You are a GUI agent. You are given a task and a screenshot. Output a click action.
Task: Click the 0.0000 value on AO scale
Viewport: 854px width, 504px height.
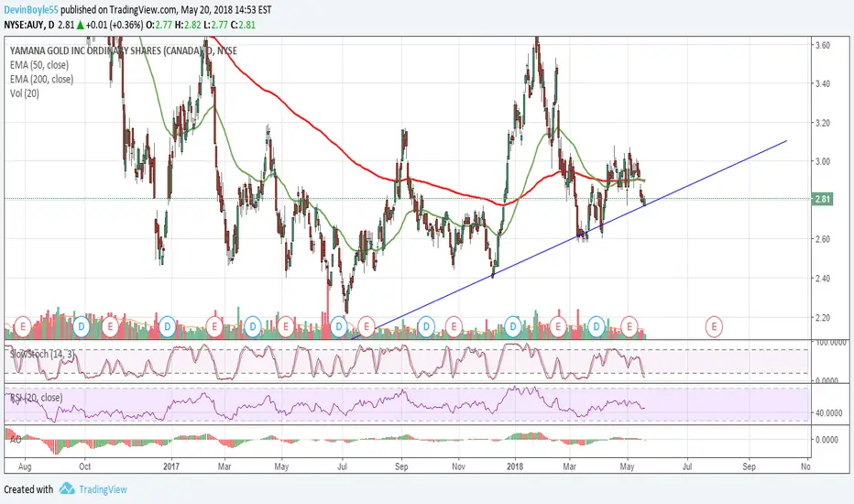pyautogui.click(x=827, y=439)
